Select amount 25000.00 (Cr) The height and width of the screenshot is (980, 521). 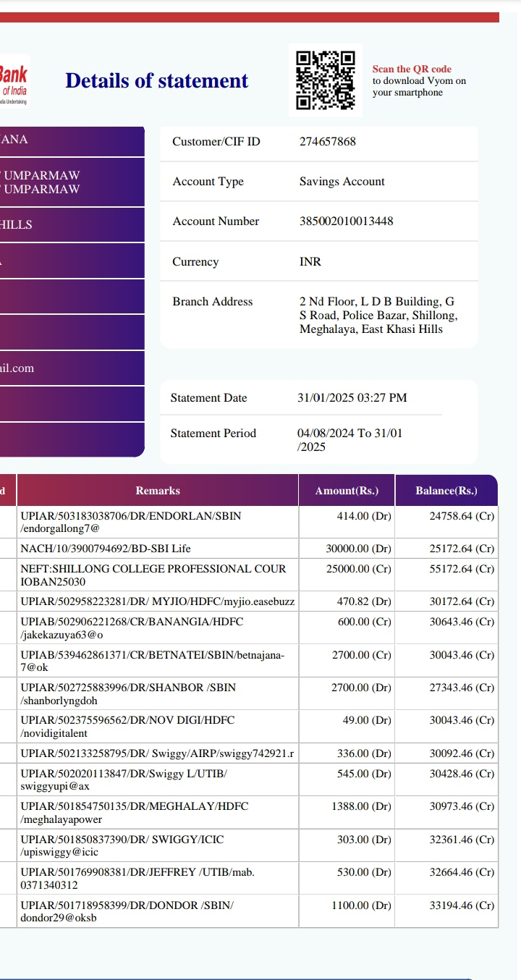click(359, 569)
